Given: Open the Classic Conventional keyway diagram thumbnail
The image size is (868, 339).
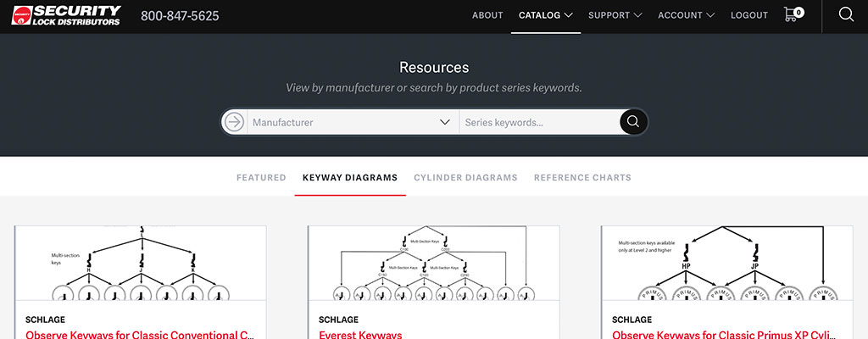Looking at the screenshot, I should tap(140, 263).
